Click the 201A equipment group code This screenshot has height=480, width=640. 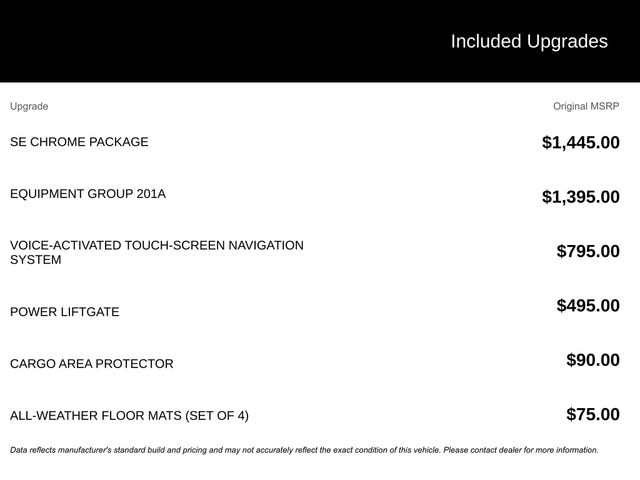click(151, 194)
